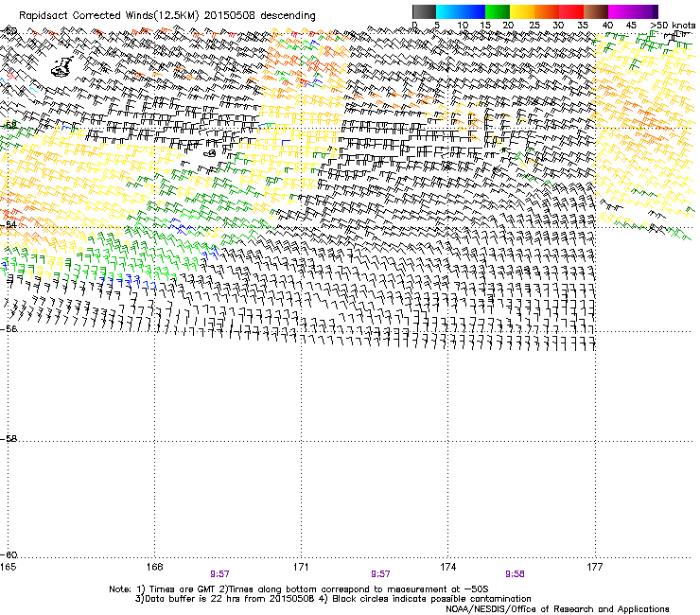The width and height of the screenshot is (700, 615).
Task: Click the orange 25-30 knots legend swatch
Action: point(547,11)
